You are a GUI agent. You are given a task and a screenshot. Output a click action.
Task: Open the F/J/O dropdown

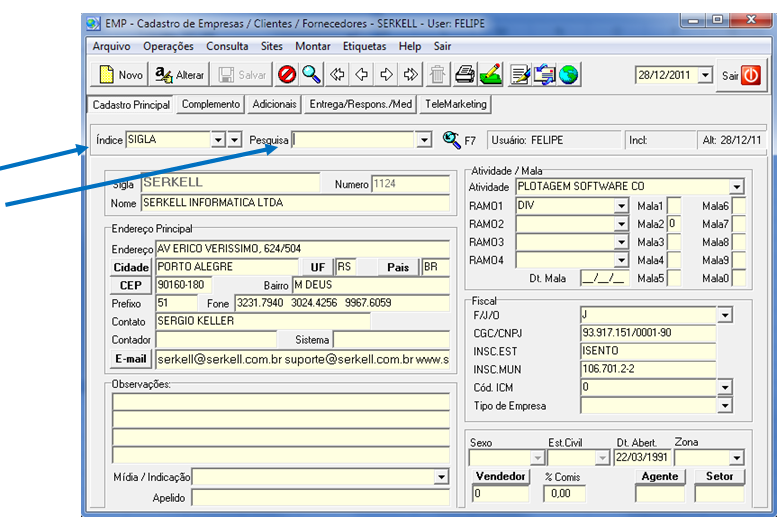(x=725, y=315)
